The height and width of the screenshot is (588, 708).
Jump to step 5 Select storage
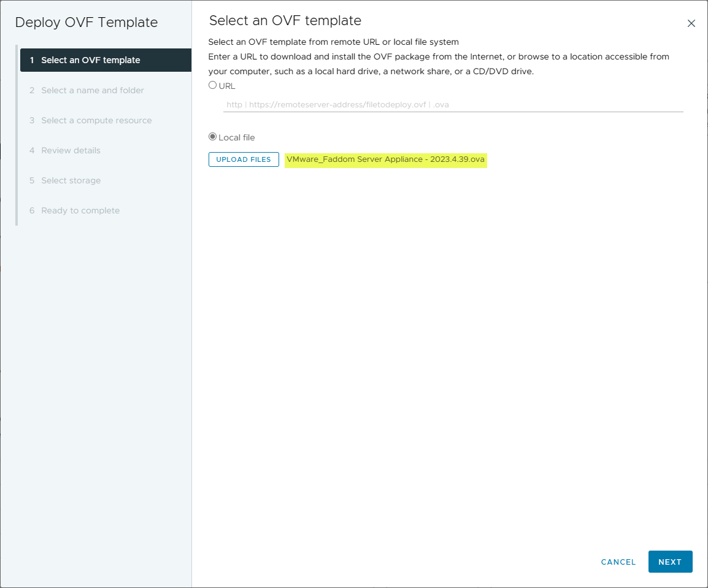(x=71, y=180)
